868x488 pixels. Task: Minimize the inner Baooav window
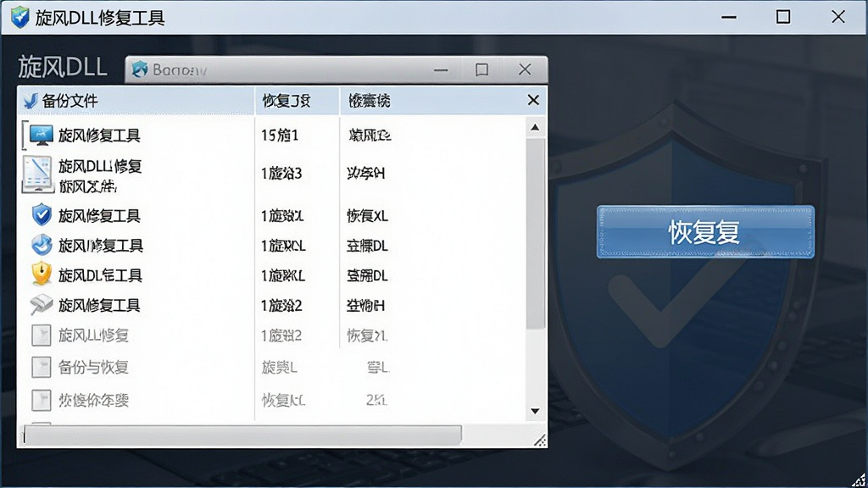click(x=441, y=70)
